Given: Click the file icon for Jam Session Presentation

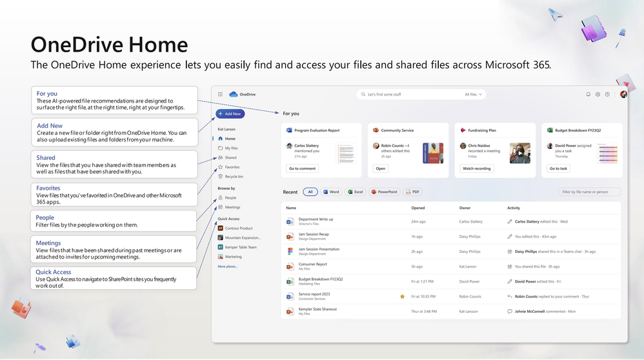Looking at the screenshot, I should click(290, 251).
